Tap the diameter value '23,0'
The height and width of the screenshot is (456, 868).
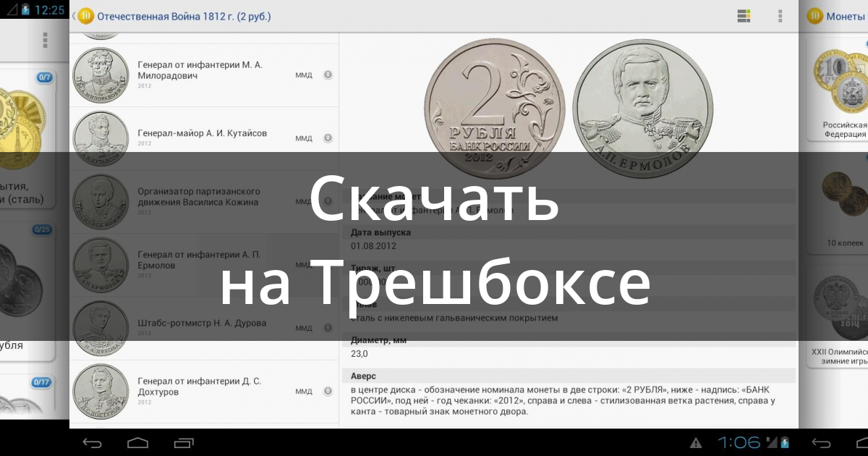click(x=359, y=354)
